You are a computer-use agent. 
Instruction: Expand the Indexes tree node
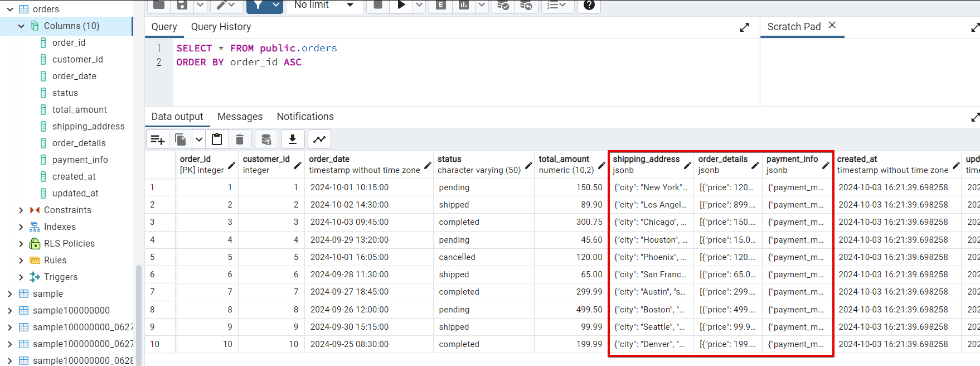pyautogui.click(x=21, y=227)
